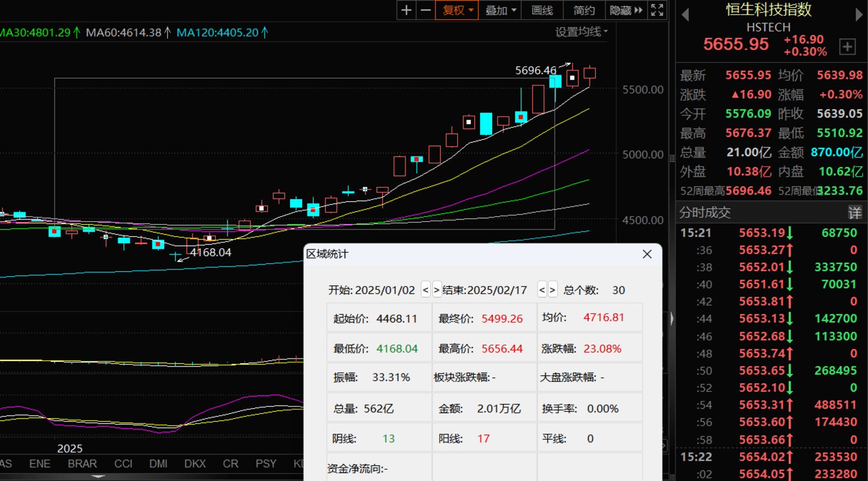Image resolution: width=868 pixels, height=481 pixels.
Task: Enter full-screen chart mode
Action: point(657,10)
